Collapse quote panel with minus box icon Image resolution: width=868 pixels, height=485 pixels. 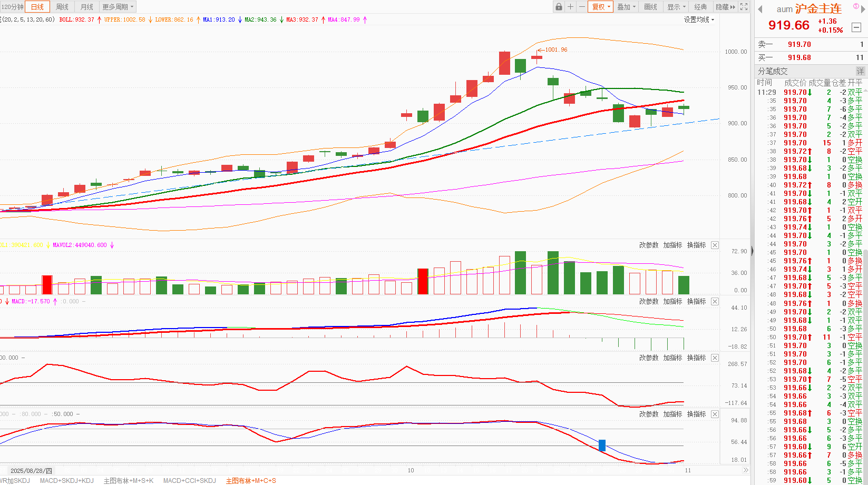[856, 27]
